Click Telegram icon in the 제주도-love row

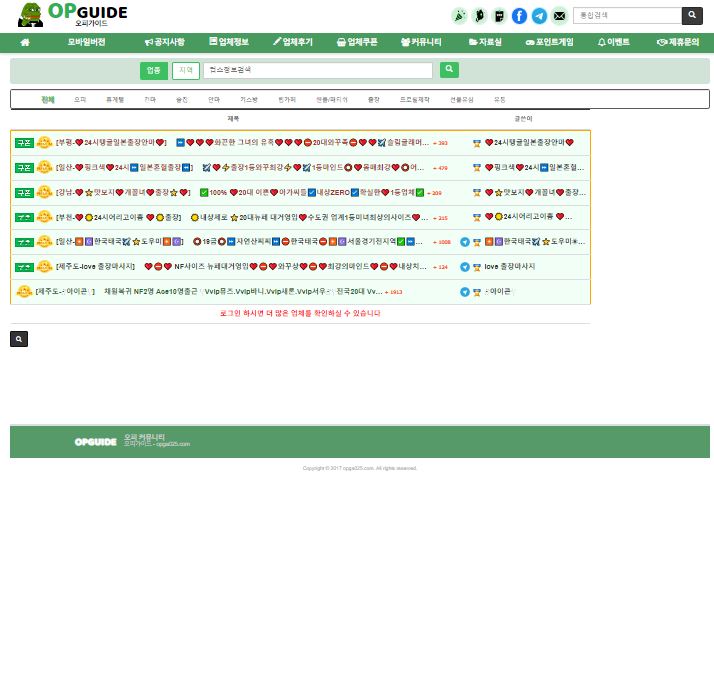coord(464,267)
